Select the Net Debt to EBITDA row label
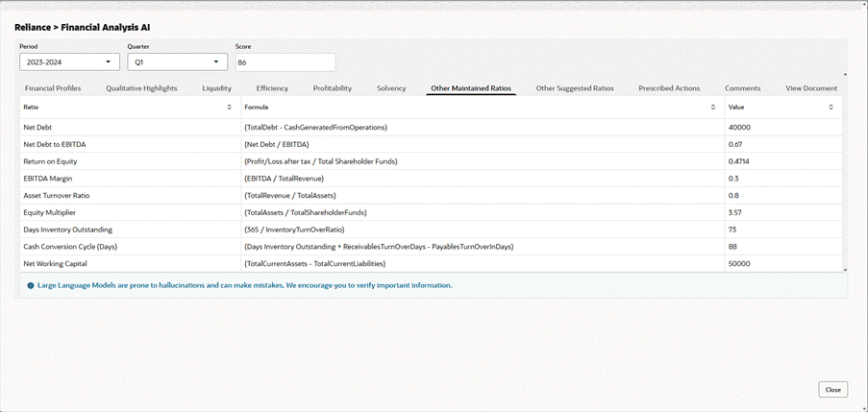This screenshot has height=412, width=868. click(x=55, y=144)
